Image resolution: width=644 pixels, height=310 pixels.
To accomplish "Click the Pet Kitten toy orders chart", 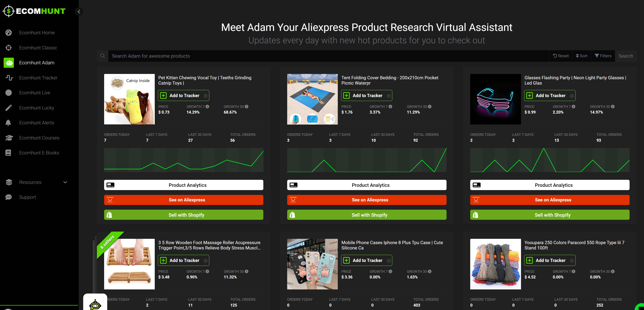I will click(x=184, y=160).
